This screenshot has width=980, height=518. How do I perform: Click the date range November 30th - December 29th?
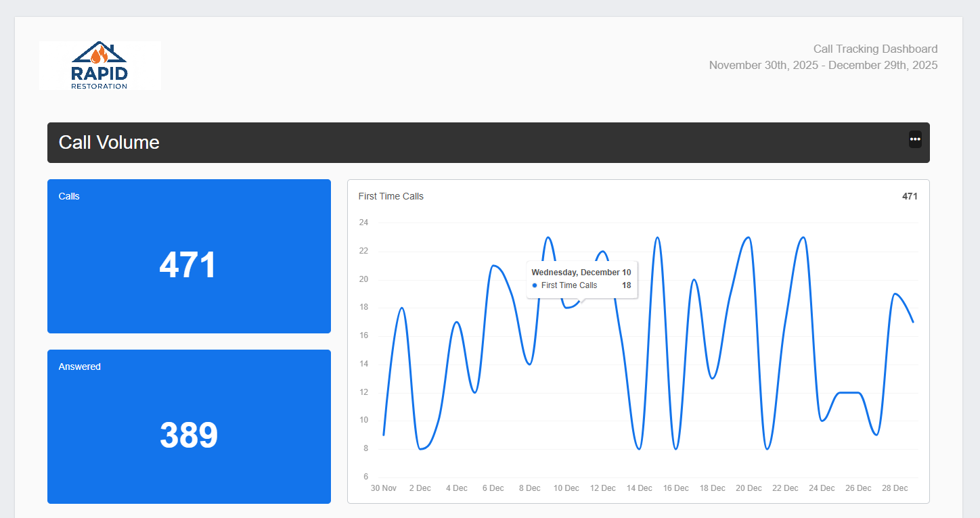[823, 65]
